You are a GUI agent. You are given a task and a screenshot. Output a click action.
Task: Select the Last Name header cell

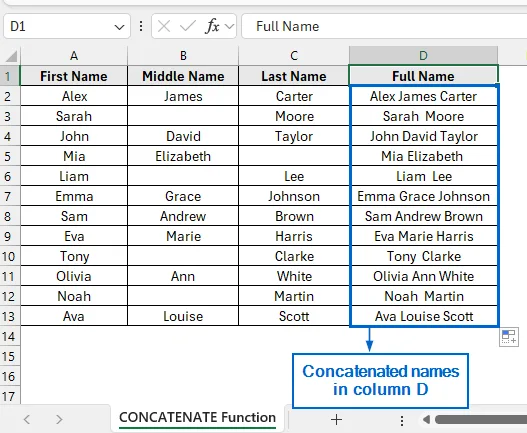pyautogui.click(x=294, y=76)
